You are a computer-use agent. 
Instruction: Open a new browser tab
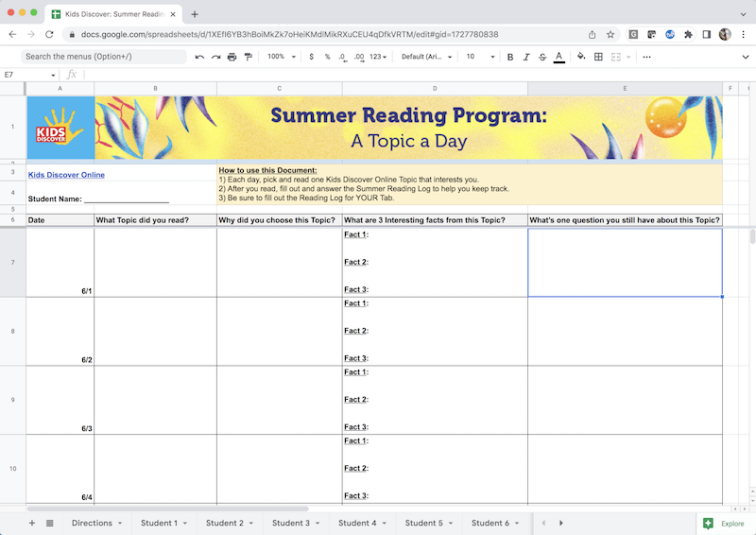(195, 14)
